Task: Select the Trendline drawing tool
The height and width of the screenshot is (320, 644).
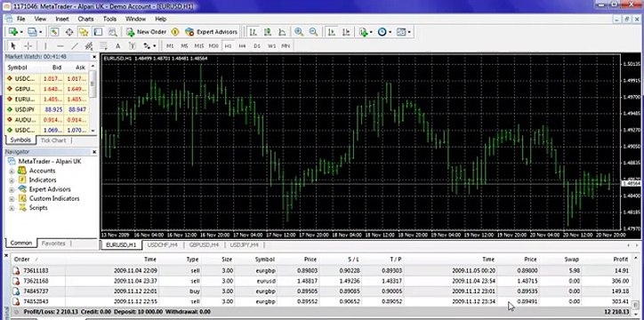Action: (x=75, y=45)
